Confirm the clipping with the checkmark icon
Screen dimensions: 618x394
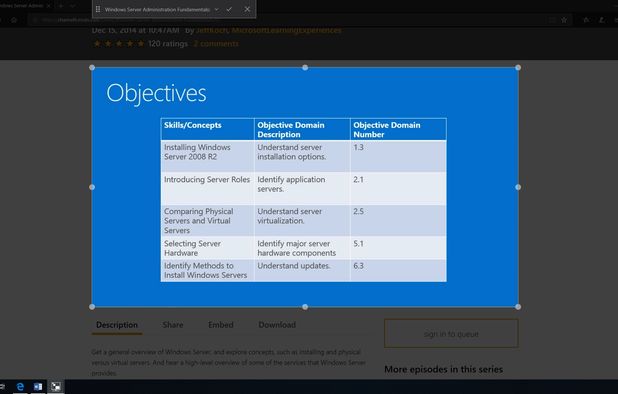229,9
